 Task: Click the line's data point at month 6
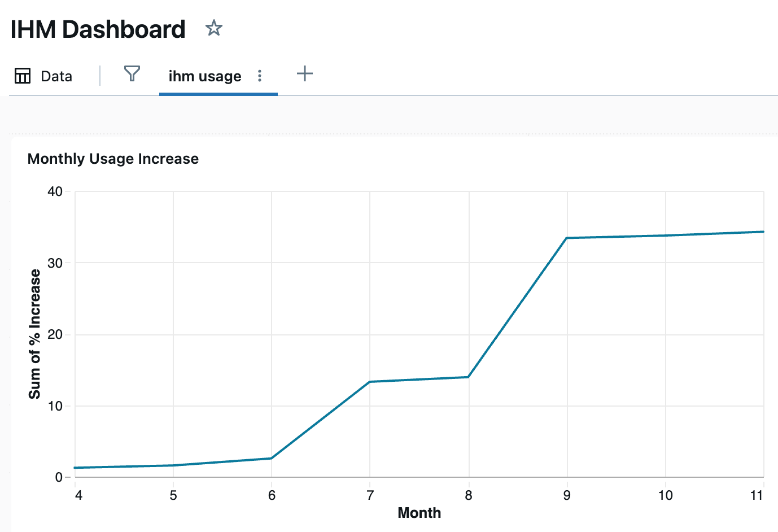[x=272, y=458]
